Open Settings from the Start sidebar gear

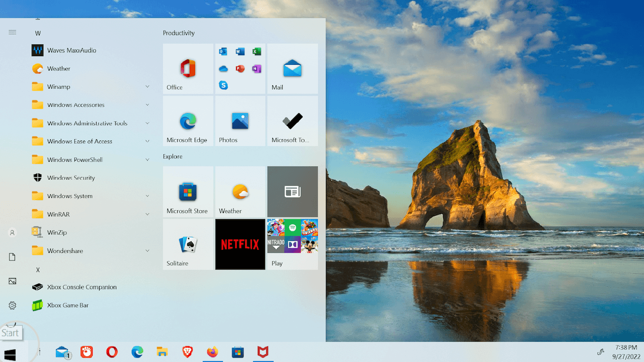pos(12,305)
